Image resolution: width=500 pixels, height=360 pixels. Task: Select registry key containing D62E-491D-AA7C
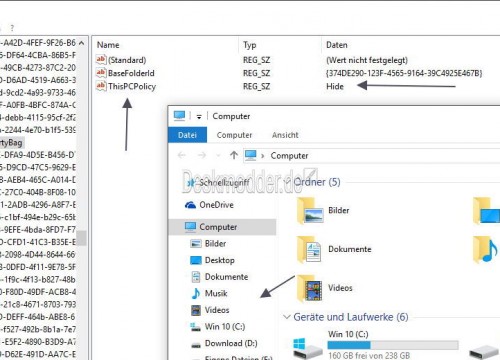pyautogui.click(x=38, y=354)
